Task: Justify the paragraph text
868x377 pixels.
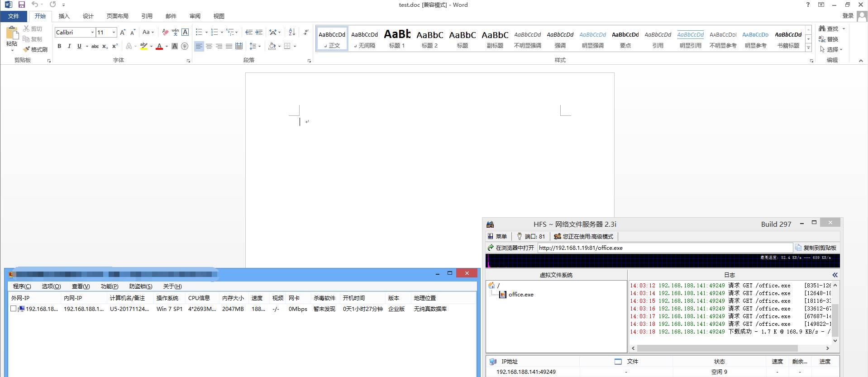Action: [229, 46]
